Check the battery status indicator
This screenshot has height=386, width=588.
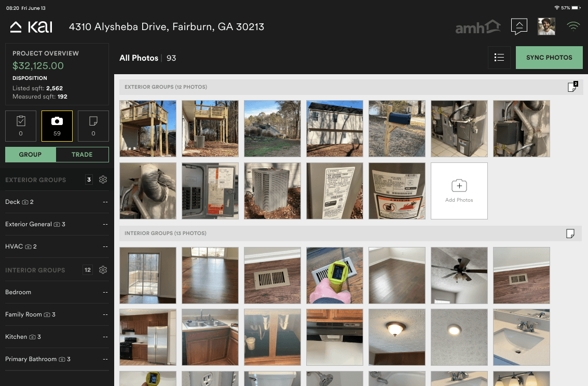click(x=576, y=8)
